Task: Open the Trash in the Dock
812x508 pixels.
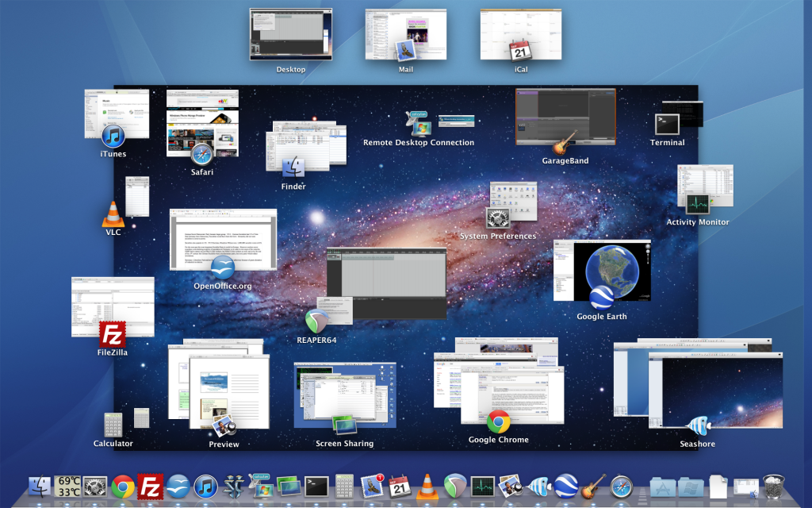Action: pyautogui.click(x=774, y=487)
